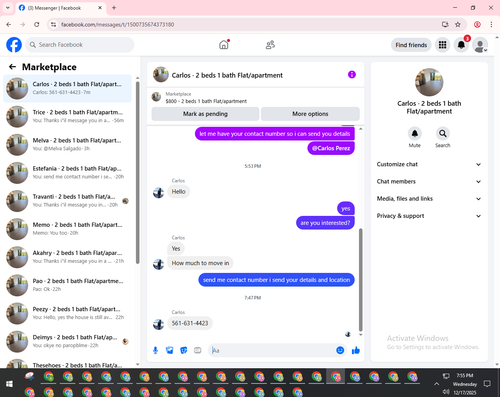
Task: Click the 'Hello' message from Carlos
Action: click(x=178, y=192)
